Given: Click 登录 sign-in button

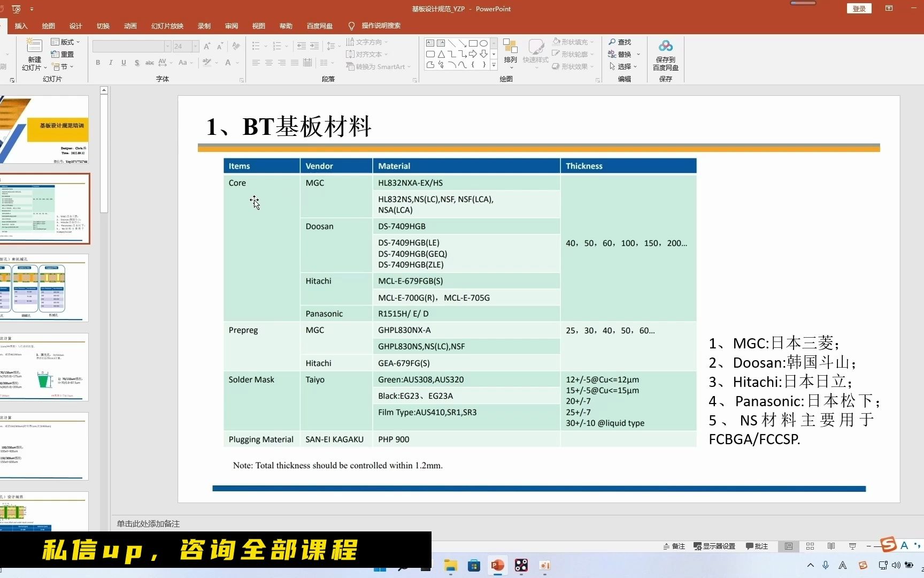Looking at the screenshot, I should tap(859, 9).
